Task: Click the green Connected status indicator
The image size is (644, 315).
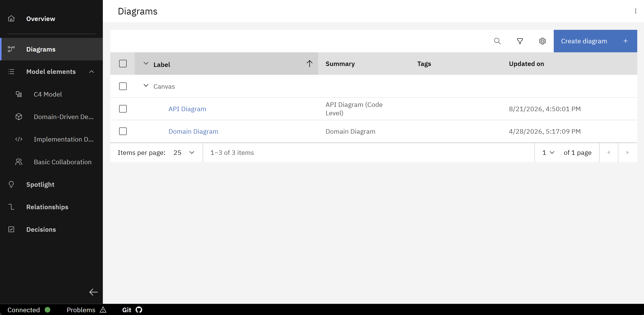Action: [47, 310]
